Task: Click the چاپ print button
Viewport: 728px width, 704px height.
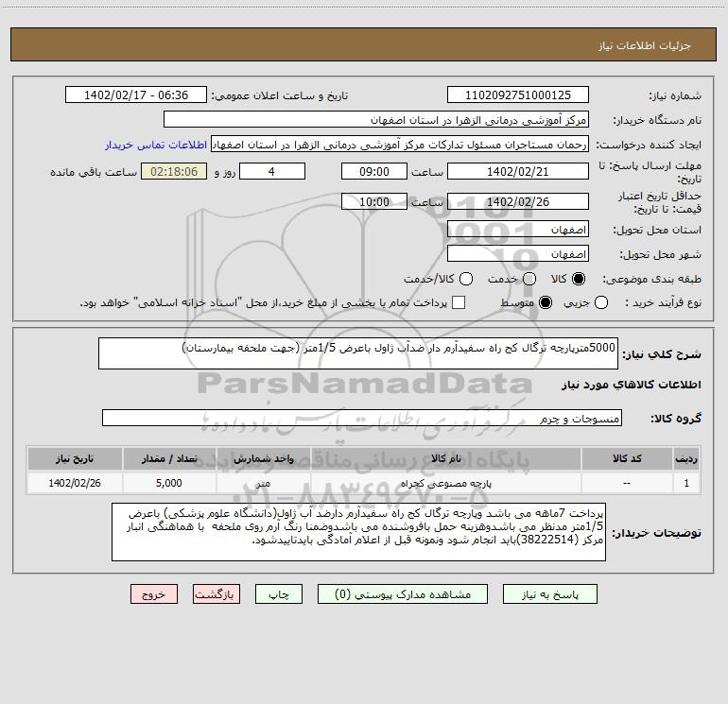Action: (279, 594)
